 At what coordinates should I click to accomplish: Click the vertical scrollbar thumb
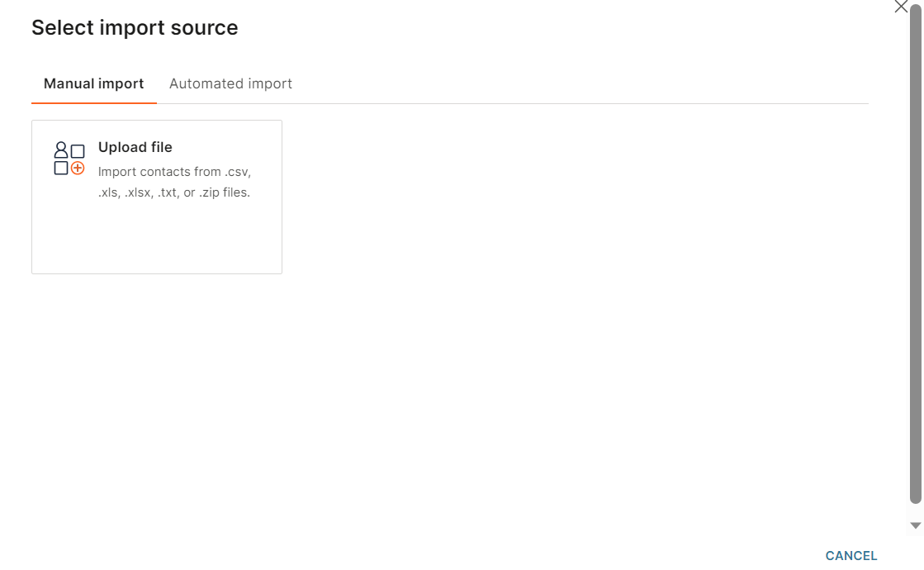[x=915, y=254]
